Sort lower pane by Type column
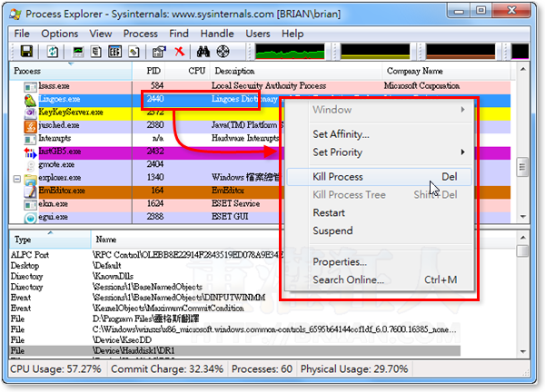The image size is (545, 392). [50, 240]
